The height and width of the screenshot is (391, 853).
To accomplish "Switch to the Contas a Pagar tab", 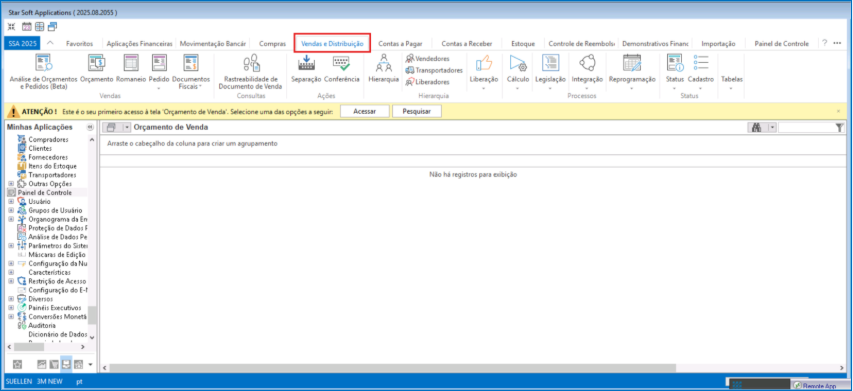I will [x=400, y=44].
